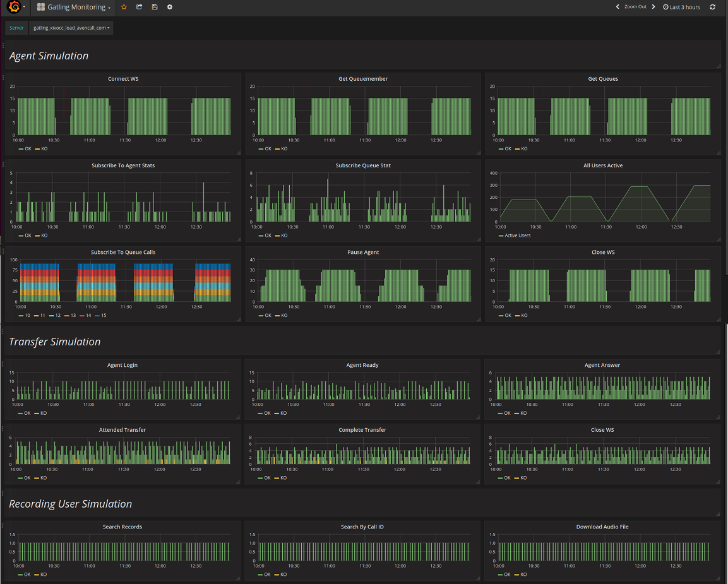728x584 pixels.
Task: Click the share dashboard icon
Action: 139,7
